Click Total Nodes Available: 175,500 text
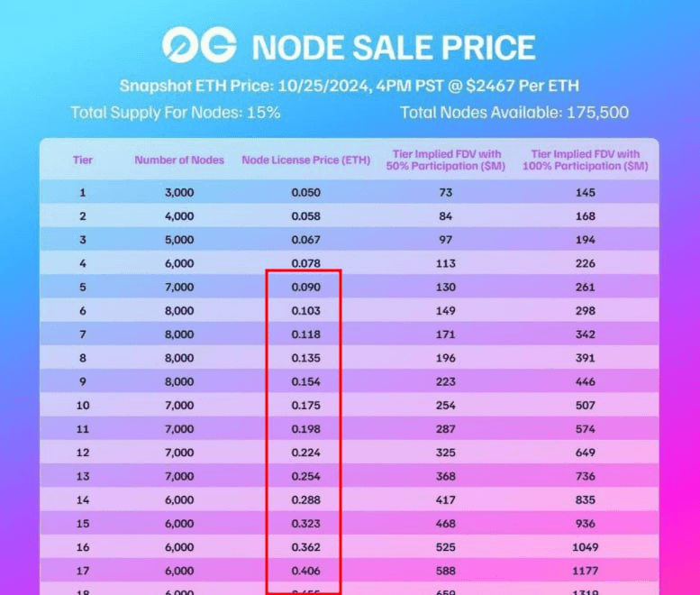 (514, 112)
